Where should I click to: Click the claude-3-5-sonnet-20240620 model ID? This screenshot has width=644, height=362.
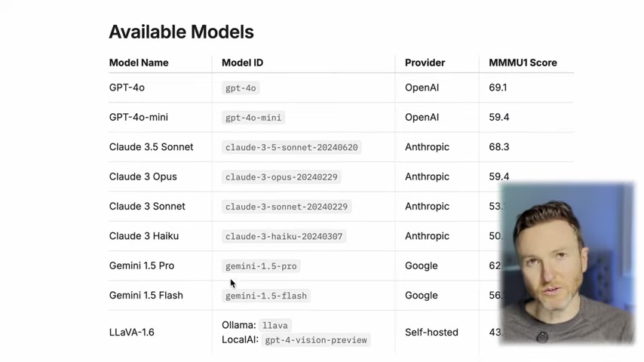(x=292, y=147)
